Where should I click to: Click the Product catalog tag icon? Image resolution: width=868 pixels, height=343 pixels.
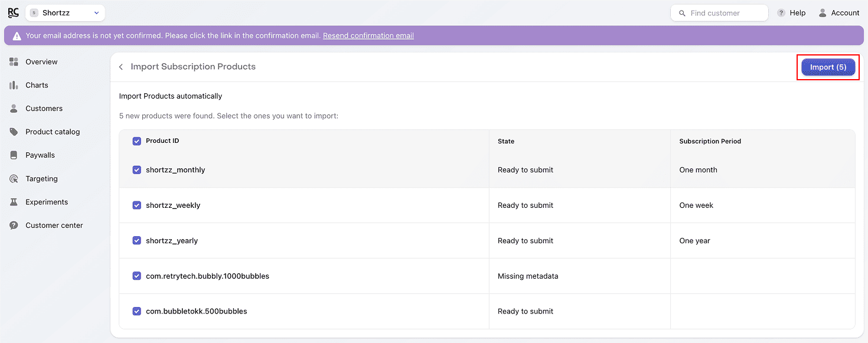tap(14, 132)
